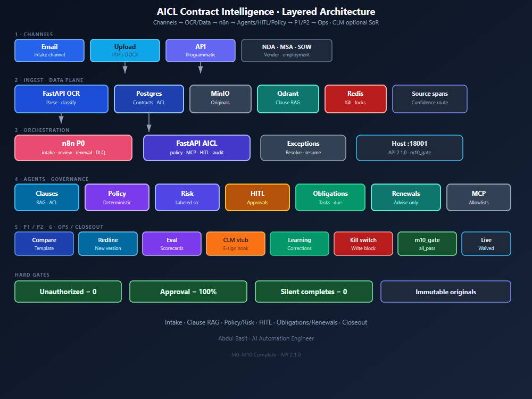Click the API Programmatic node

pos(201,51)
